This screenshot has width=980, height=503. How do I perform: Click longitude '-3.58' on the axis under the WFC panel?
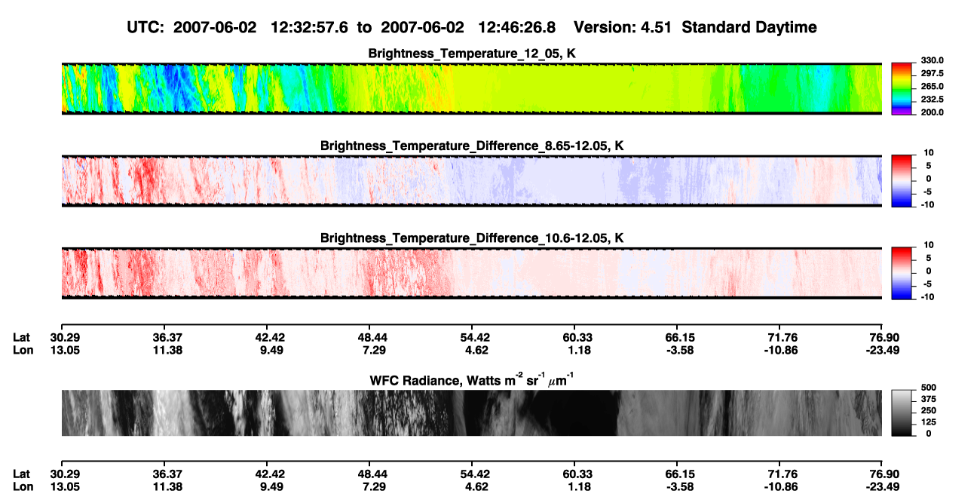coord(678,487)
